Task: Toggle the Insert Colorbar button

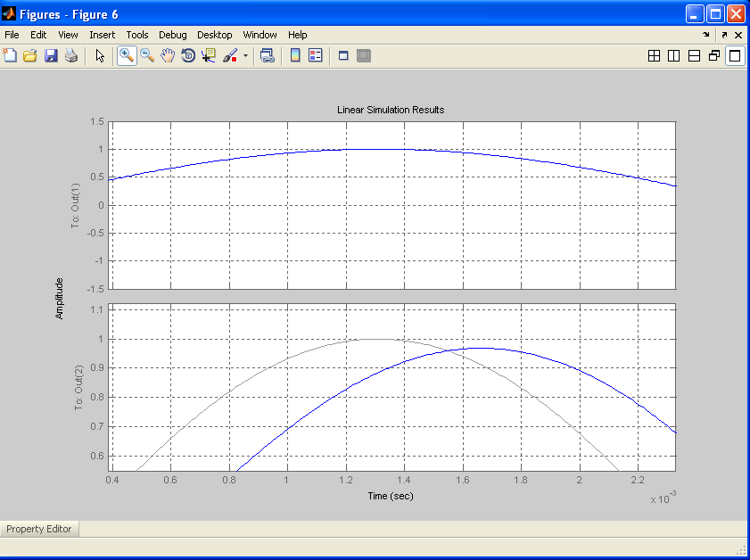Action: [295, 55]
